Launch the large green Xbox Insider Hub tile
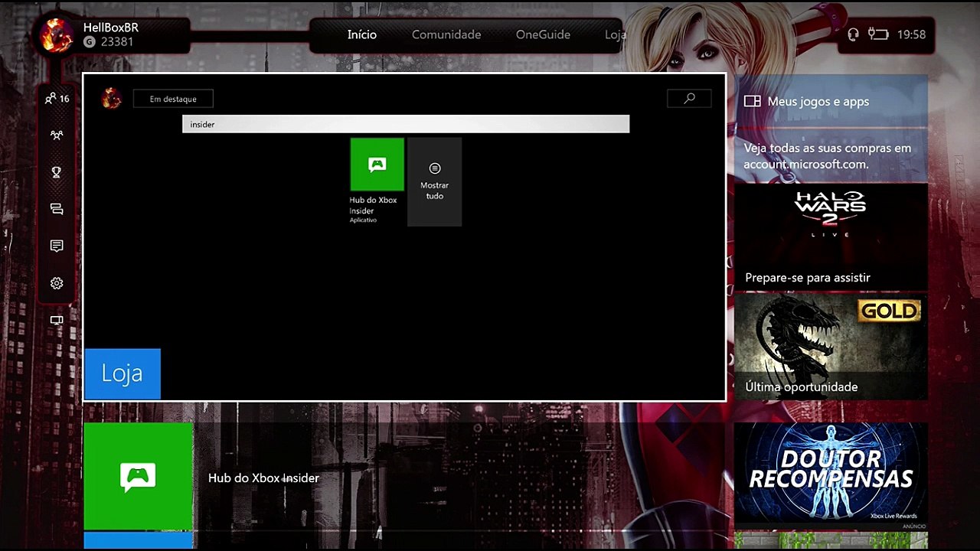This screenshot has height=551, width=980. coord(139,476)
